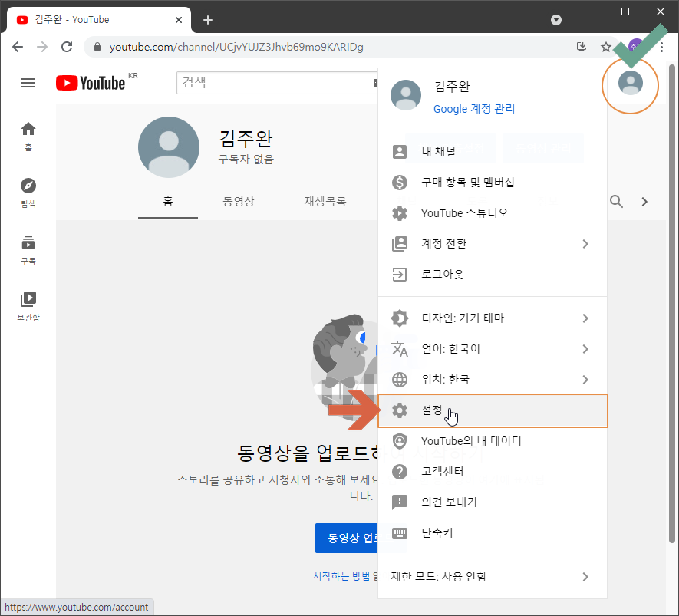Click the 동영상 업로드 upload button
The width and height of the screenshot is (679, 616).
pos(347,538)
